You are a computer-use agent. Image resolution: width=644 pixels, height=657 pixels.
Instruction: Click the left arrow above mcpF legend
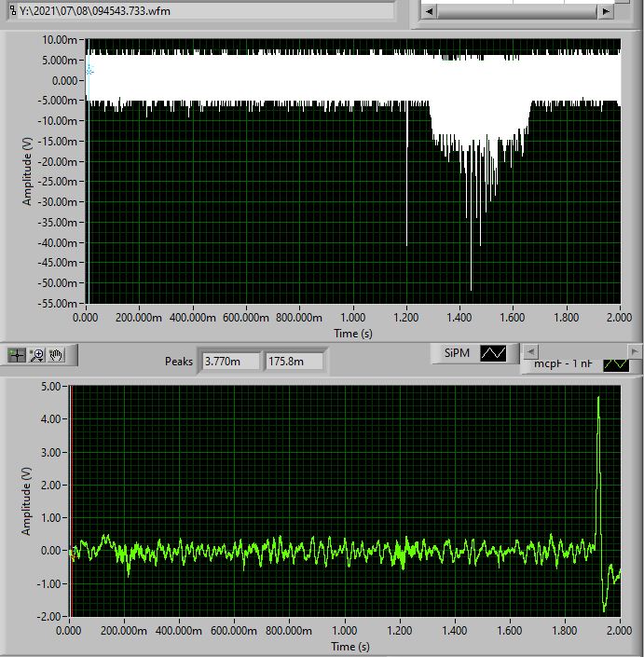point(530,351)
